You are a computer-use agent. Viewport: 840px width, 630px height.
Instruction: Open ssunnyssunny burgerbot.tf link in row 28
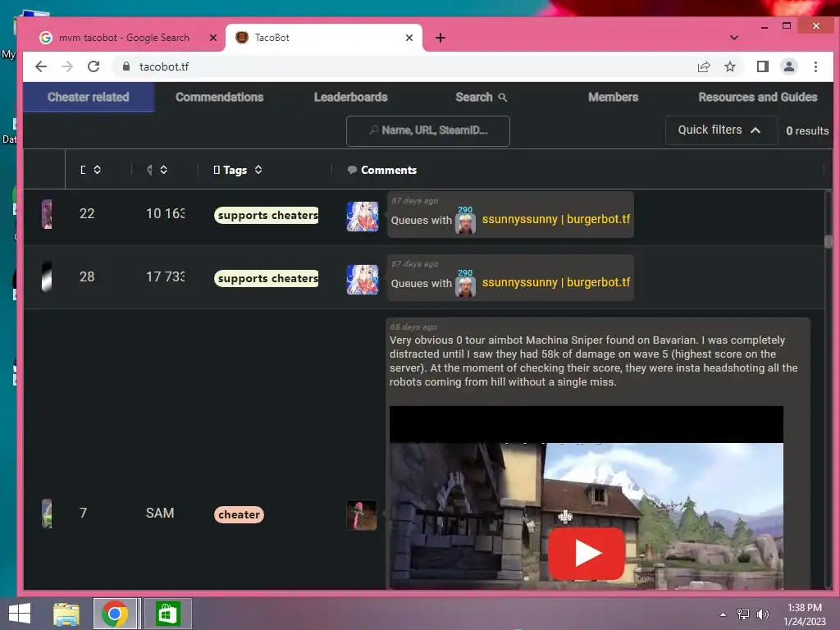[555, 282]
